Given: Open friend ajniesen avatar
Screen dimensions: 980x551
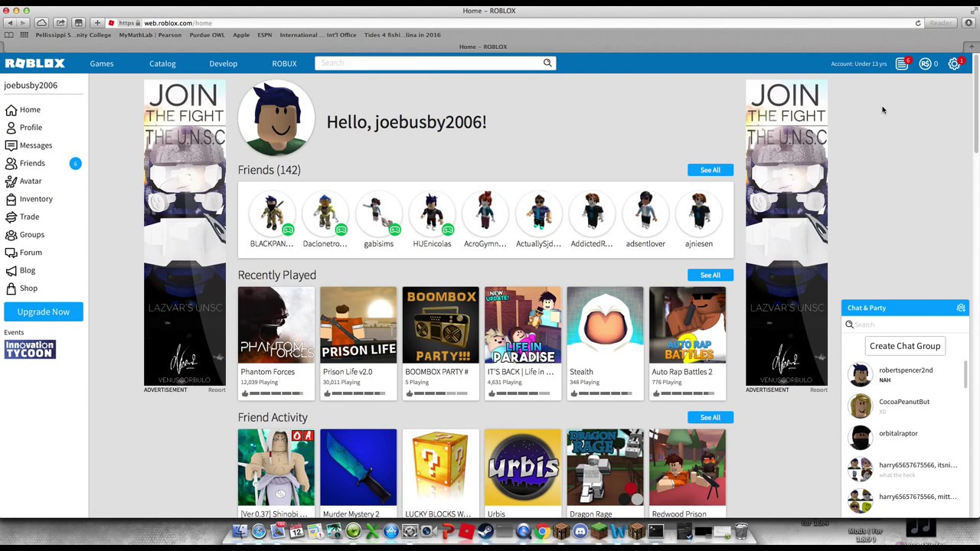Looking at the screenshot, I should [699, 212].
